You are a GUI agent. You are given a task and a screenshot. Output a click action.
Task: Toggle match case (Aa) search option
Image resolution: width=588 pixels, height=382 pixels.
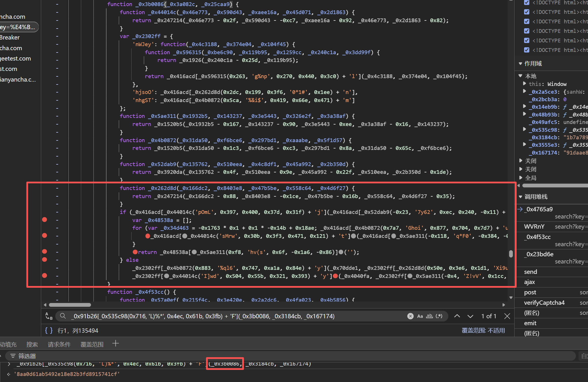(420, 316)
